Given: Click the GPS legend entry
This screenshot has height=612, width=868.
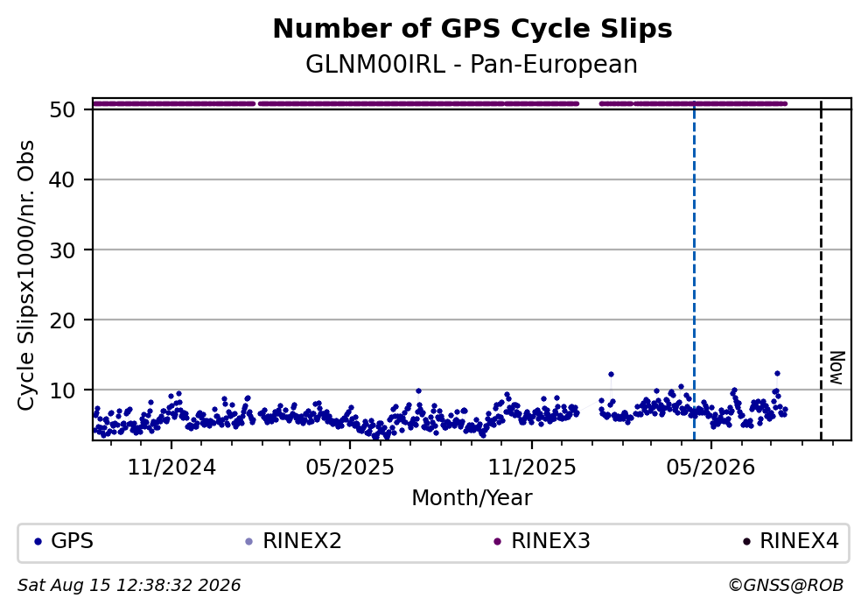Looking at the screenshot, I should (x=64, y=541).
